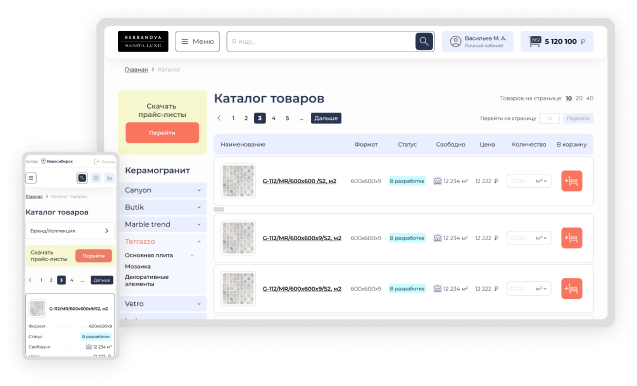Open the cart showing 5 120 100 ₽
The width and height of the screenshot is (637, 386).
[x=557, y=41]
